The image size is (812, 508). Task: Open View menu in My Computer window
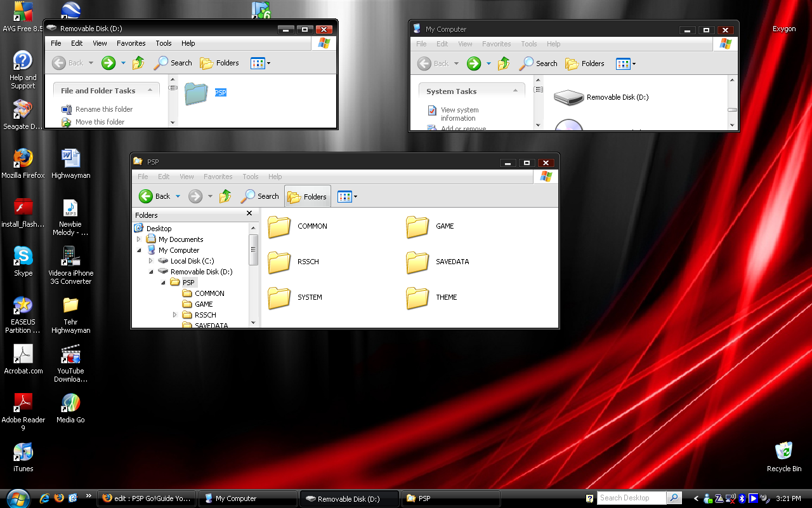tap(466, 44)
